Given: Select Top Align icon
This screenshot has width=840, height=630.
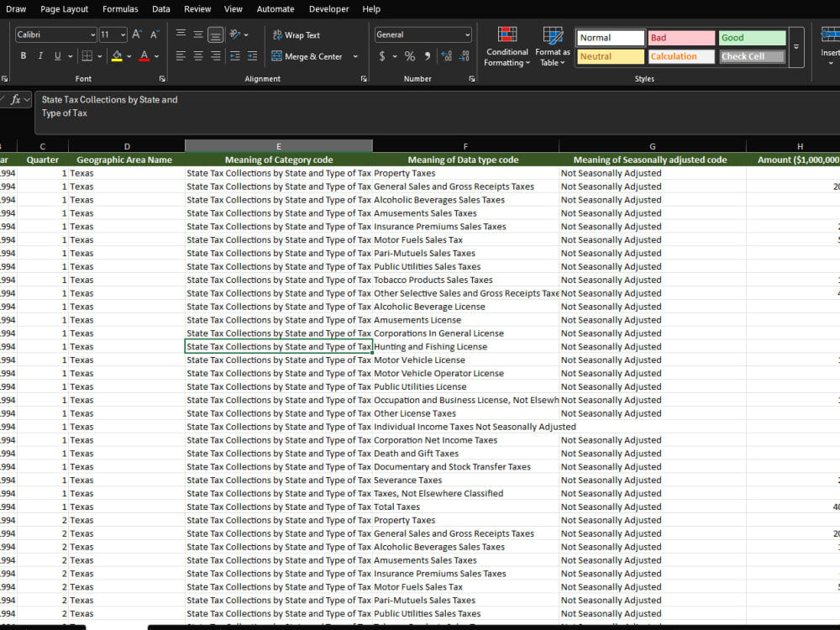Looking at the screenshot, I should click(181, 34).
